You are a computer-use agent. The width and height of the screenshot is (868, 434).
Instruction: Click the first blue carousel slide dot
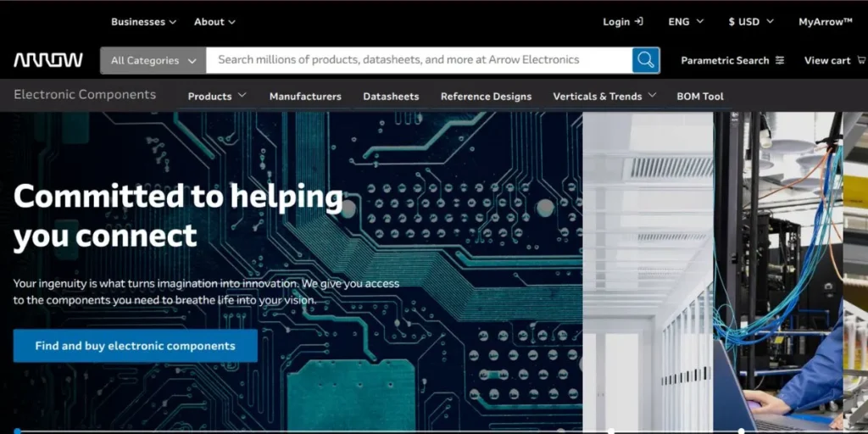17,431
